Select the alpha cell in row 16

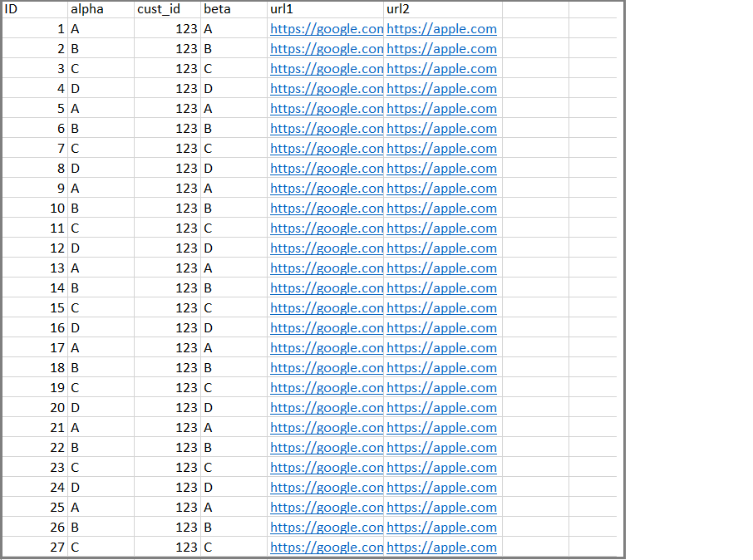(x=101, y=328)
